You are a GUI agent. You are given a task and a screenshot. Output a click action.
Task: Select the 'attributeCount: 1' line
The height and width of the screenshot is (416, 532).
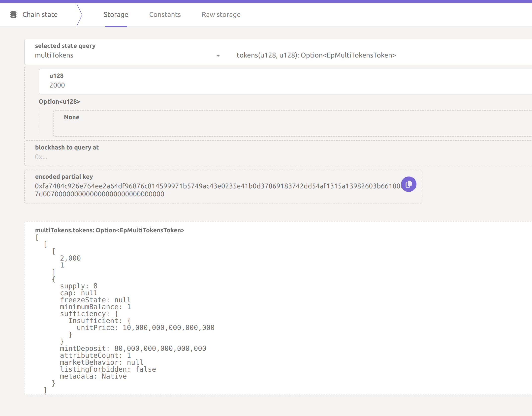(x=95, y=355)
